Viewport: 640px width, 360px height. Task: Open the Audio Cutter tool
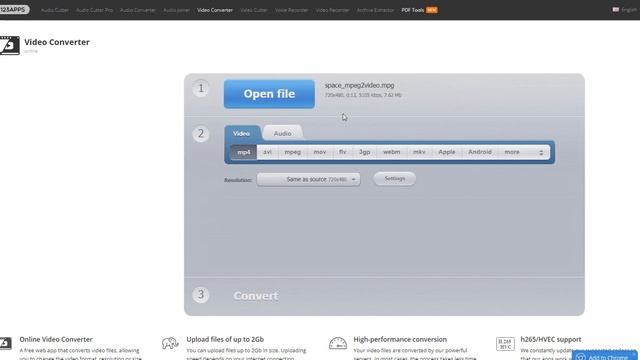55,10
